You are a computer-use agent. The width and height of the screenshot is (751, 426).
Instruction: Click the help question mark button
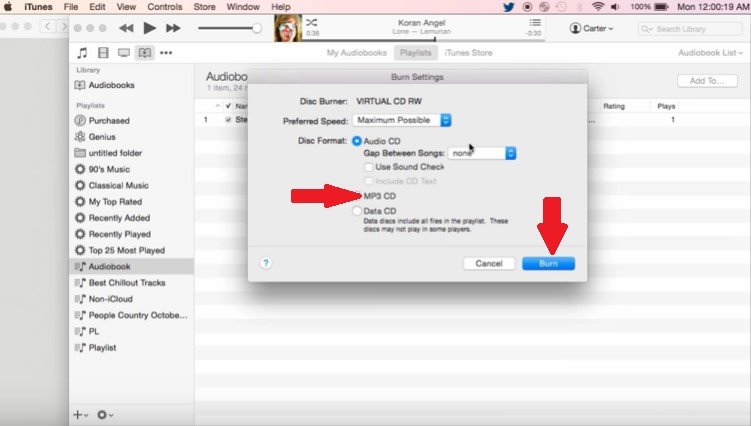(266, 263)
